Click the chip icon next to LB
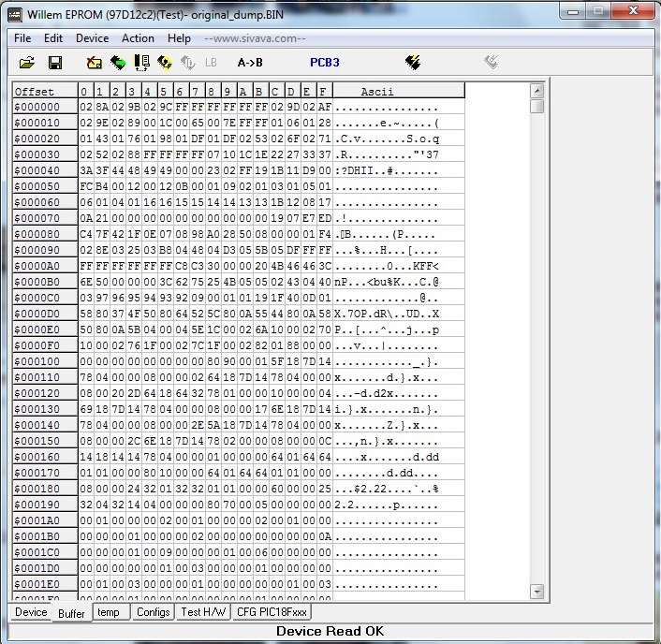The image size is (661, 644). pyautogui.click(x=187, y=63)
